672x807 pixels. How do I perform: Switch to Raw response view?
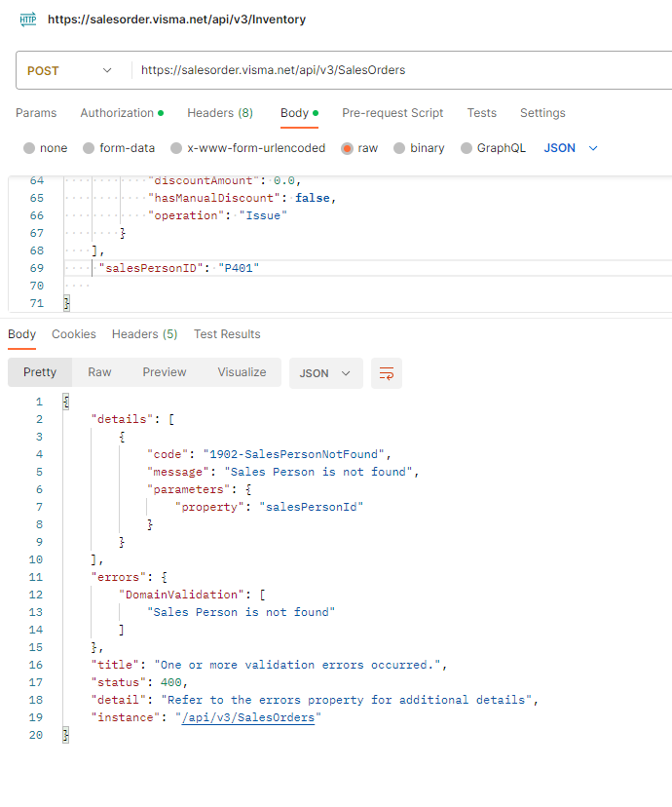[98, 372]
